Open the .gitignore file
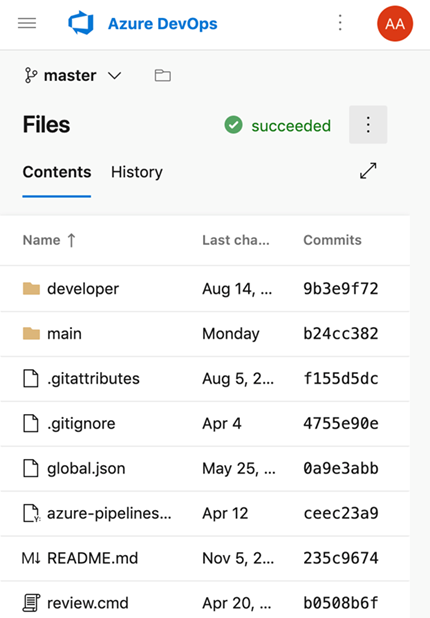The width and height of the screenshot is (430, 618). tap(81, 424)
